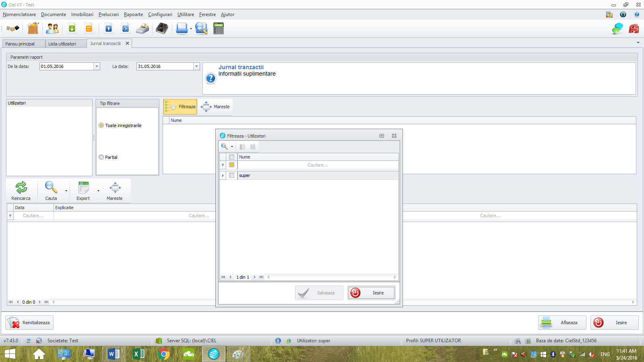The image size is (644, 362).
Task: Open the magnifier search tray icon
Action: click(x=201, y=29)
